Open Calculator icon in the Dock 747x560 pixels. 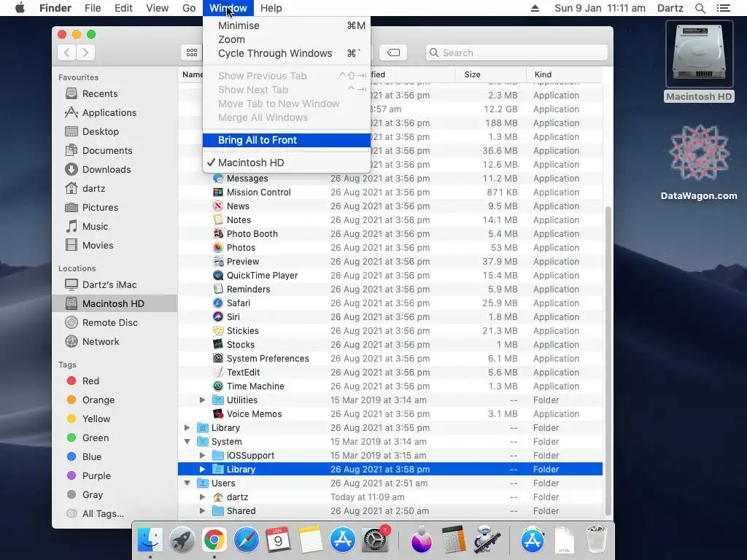453,540
